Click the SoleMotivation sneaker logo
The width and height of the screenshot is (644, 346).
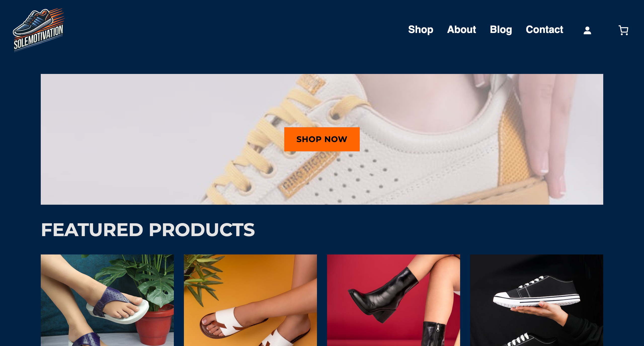click(x=39, y=30)
